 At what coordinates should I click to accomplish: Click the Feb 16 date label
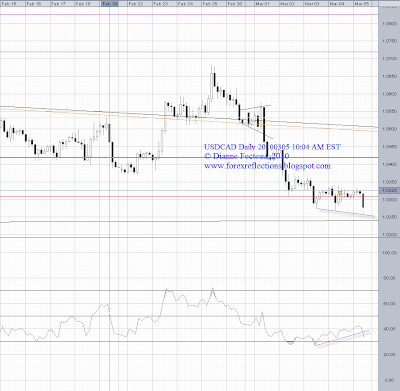point(34,3)
